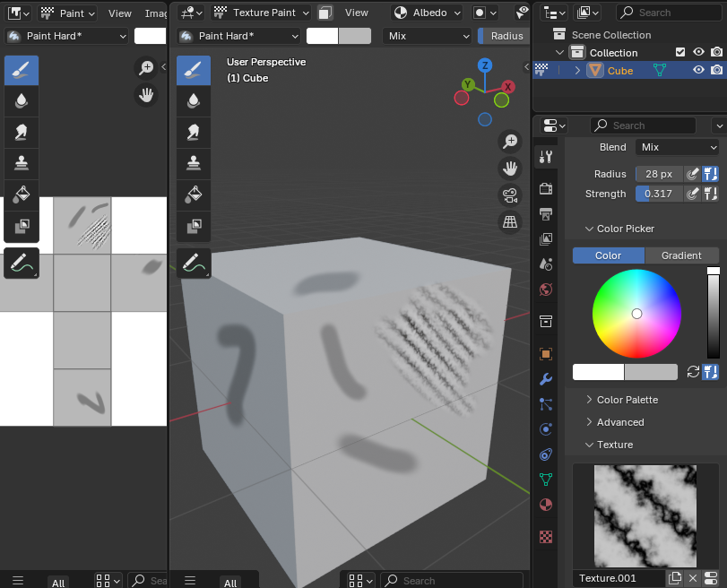Hide the Cube object in viewport
The image size is (727, 588).
coord(698,71)
